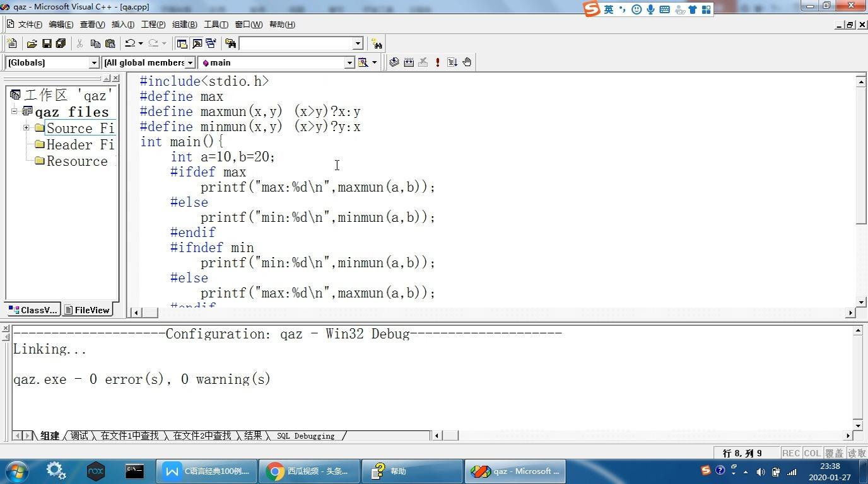Click the Windows Start button
The width and height of the screenshot is (868, 484).
click(17, 471)
